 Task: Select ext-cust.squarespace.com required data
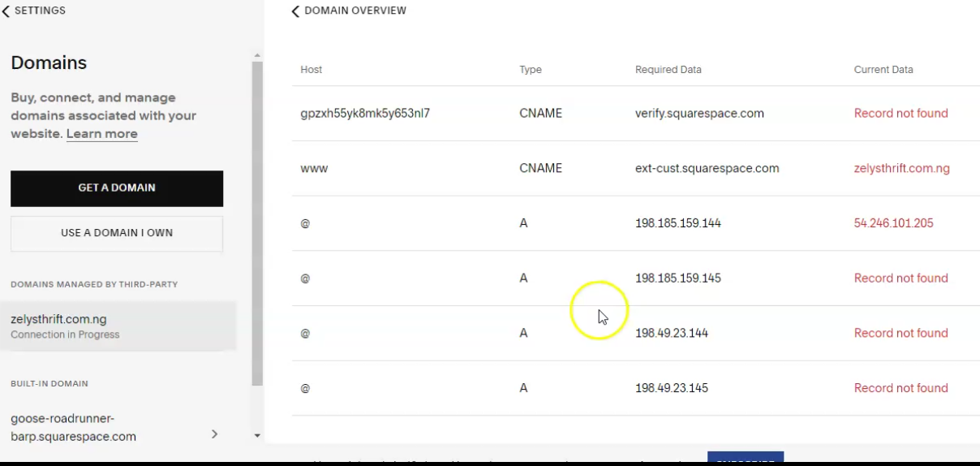707,169
